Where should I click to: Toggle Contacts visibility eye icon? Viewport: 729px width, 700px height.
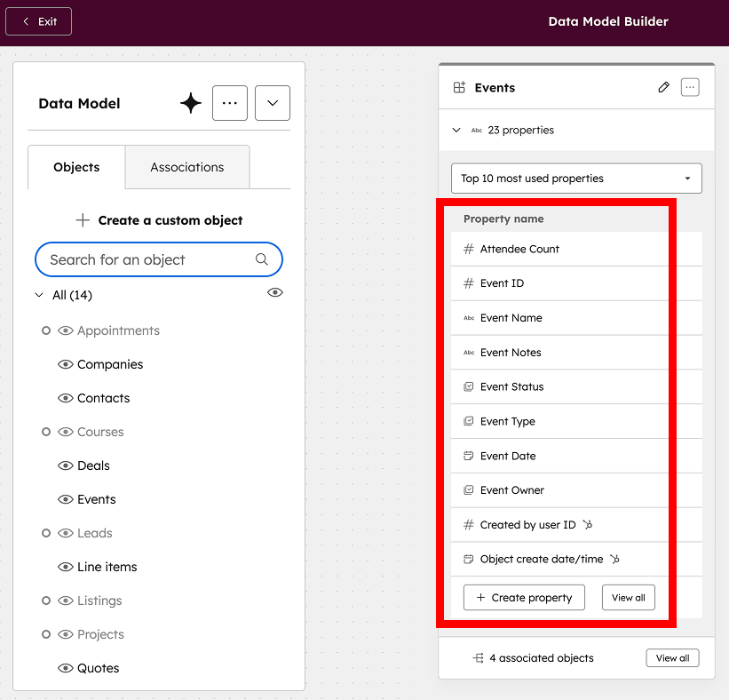(x=66, y=398)
